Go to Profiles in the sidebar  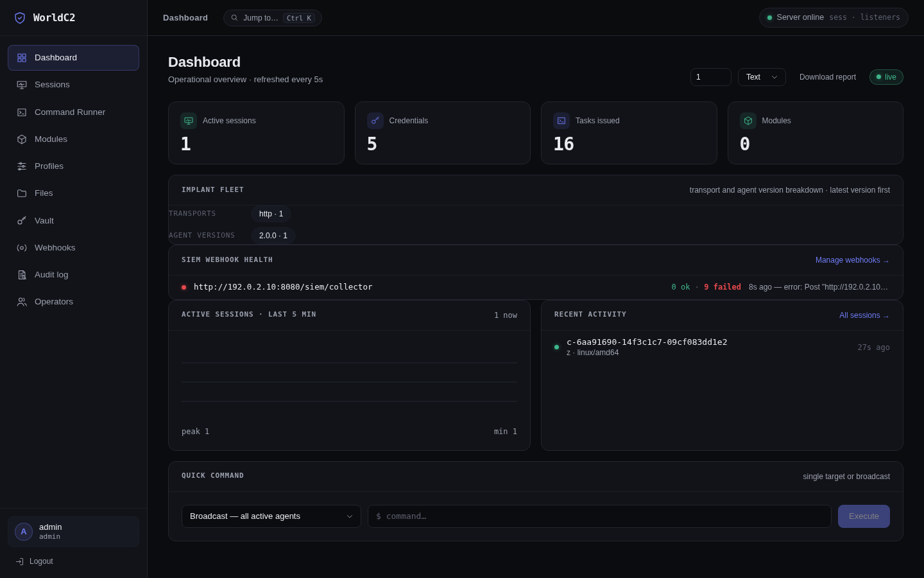73,166
